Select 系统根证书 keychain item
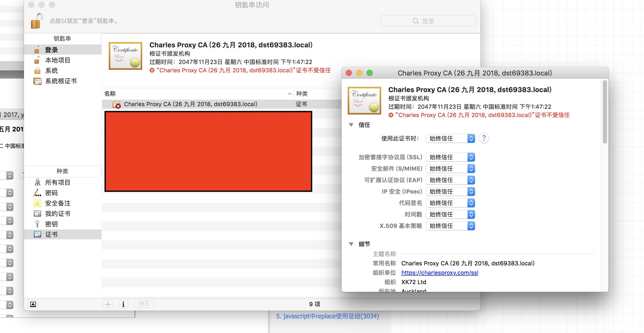The image size is (644, 333). 61,81
